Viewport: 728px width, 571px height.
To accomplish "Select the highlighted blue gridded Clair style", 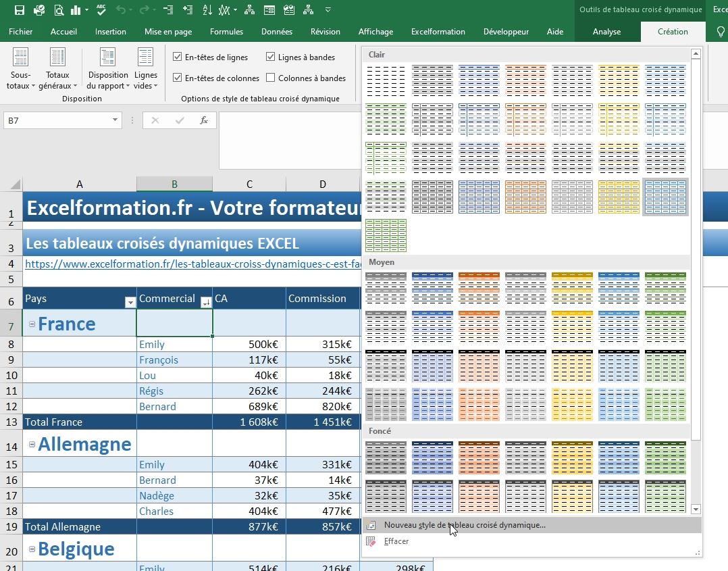I will tap(665, 197).
